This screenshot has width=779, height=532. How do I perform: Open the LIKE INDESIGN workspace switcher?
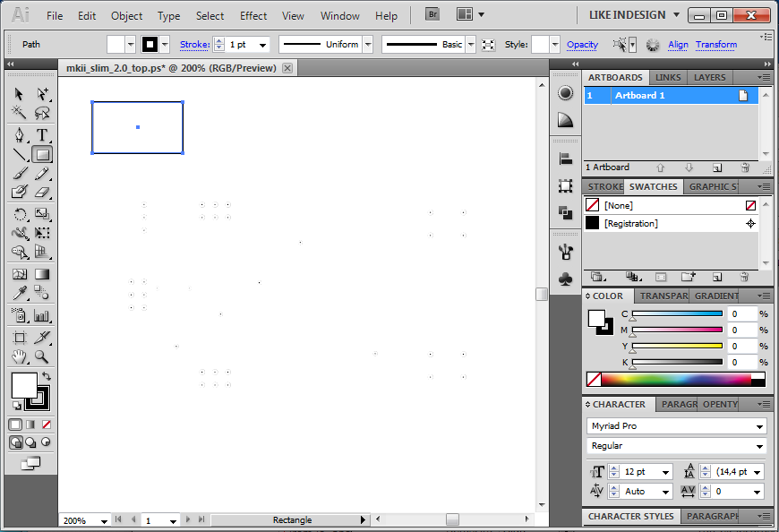[x=634, y=15]
